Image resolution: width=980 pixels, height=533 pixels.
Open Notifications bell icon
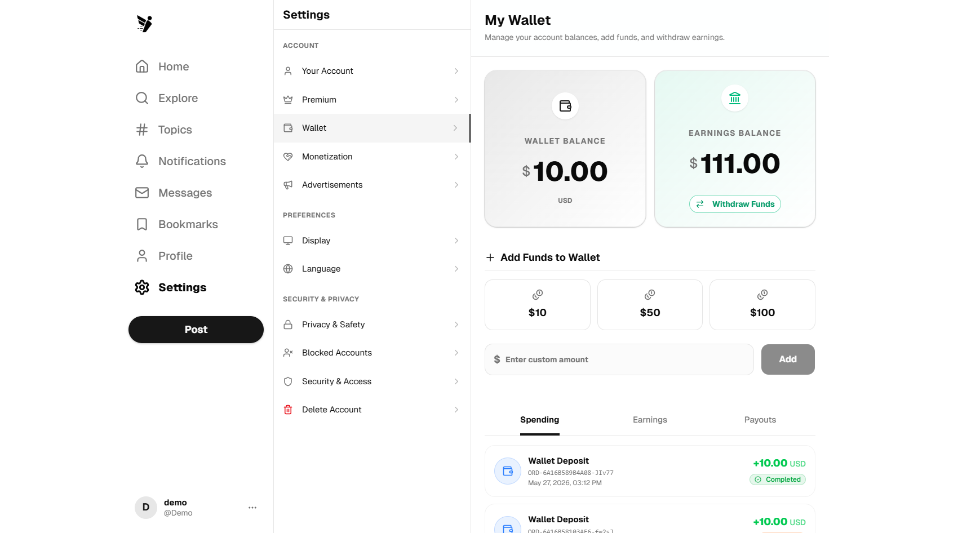click(x=142, y=161)
